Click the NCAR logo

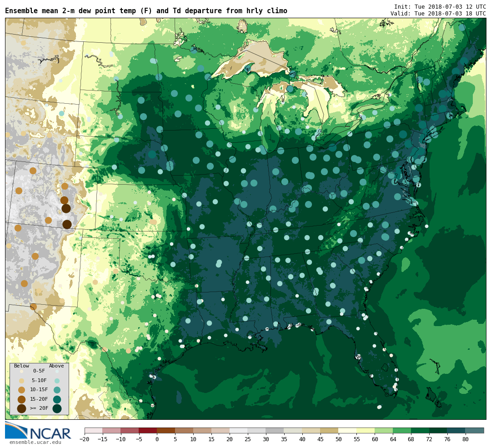(x=38, y=431)
